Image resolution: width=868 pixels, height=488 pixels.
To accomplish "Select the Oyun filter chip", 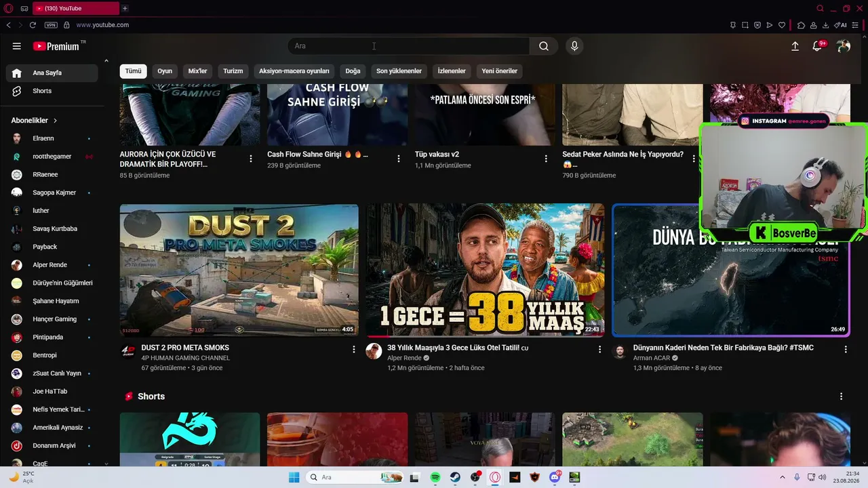I will point(165,71).
